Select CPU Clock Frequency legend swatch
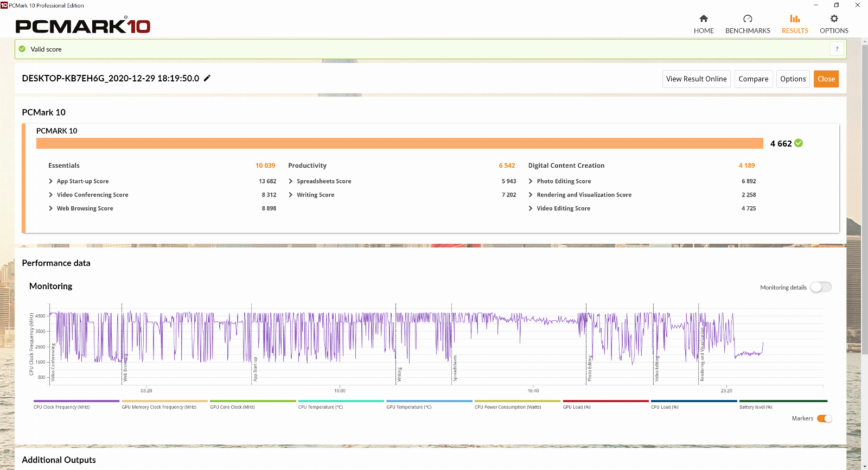Viewport: 868px width, 470px height. tap(76, 401)
